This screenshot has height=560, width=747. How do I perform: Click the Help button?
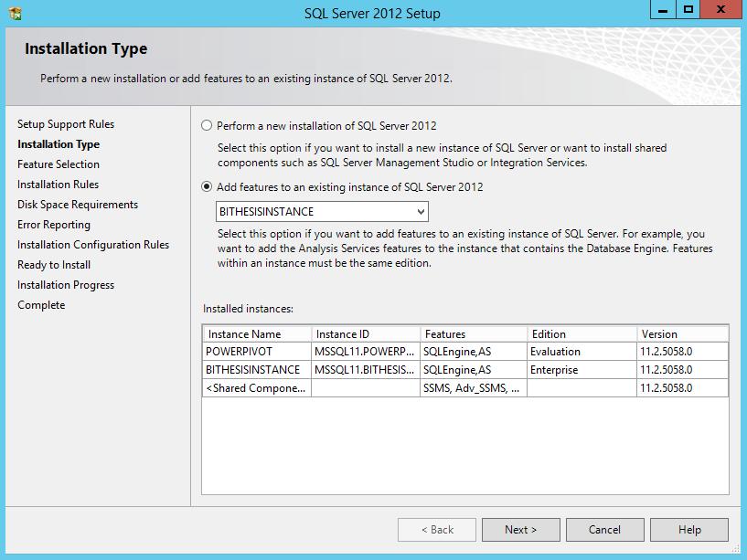tap(689, 530)
